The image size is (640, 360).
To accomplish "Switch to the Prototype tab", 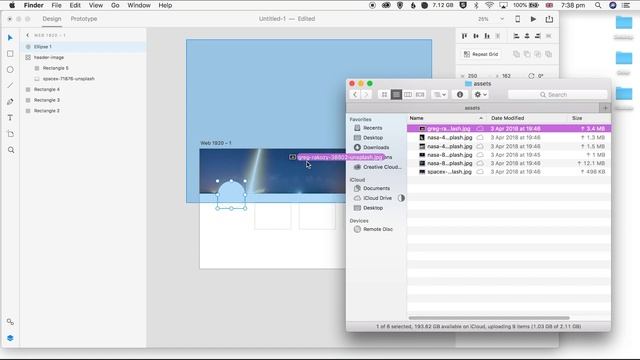I will [x=84, y=19].
